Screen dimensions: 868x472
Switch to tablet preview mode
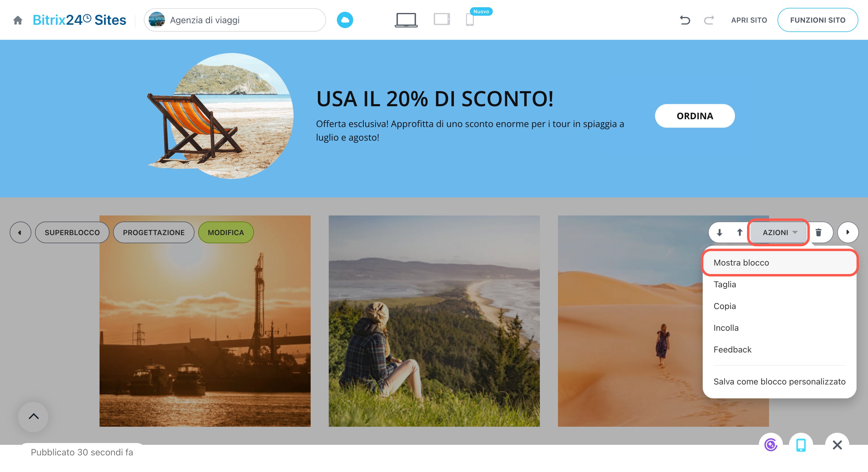click(442, 20)
